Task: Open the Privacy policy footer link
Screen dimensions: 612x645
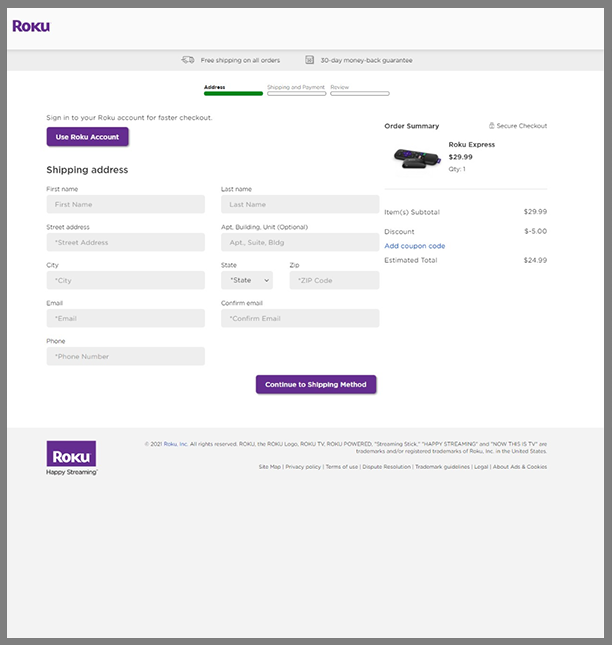Action: point(303,467)
